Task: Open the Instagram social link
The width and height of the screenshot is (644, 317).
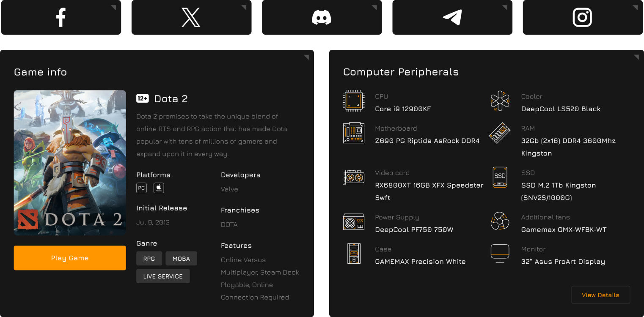Action: 582,18
